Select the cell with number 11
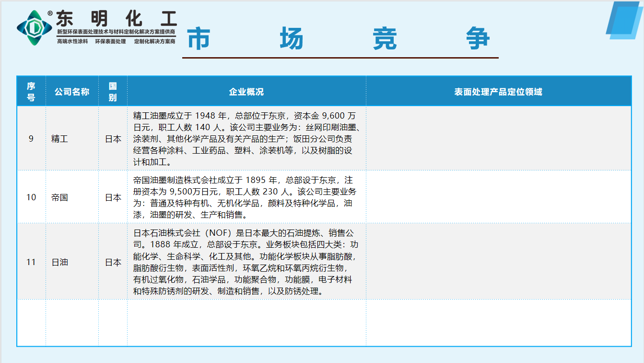 coord(31,262)
